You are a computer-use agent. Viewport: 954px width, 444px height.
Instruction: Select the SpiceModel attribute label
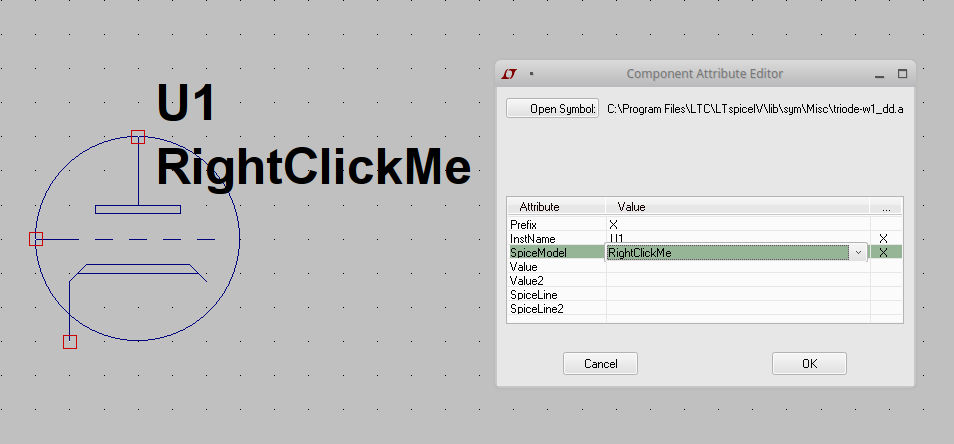pos(538,252)
